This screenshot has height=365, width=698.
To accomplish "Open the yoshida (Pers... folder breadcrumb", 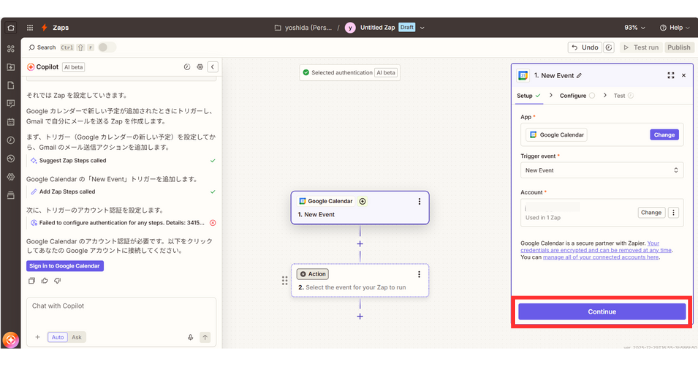I will (303, 28).
